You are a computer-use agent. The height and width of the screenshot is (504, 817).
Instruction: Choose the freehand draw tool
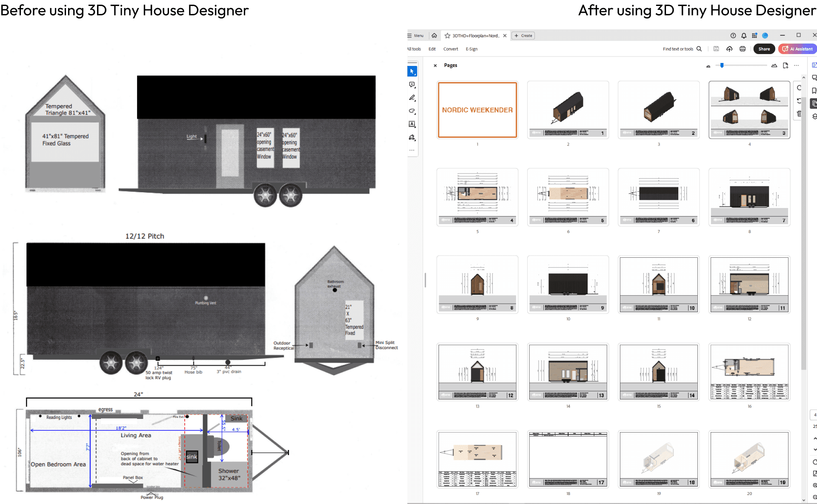click(x=412, y=111)
